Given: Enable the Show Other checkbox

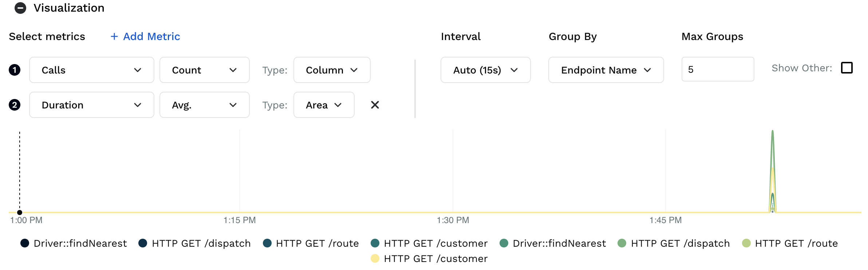Looking at the screenshot, I should [x=847, y=68].
